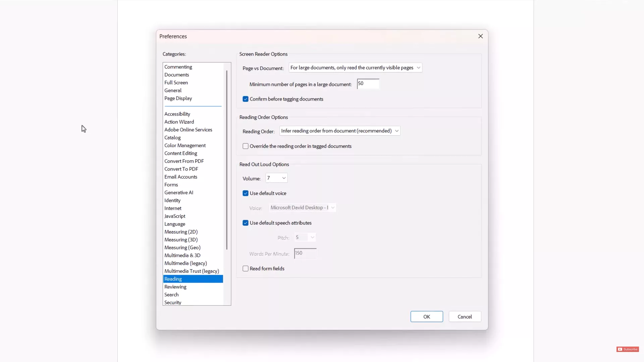Disable Use default voice
Screen dimensions: 644x362
click(246, 193)
